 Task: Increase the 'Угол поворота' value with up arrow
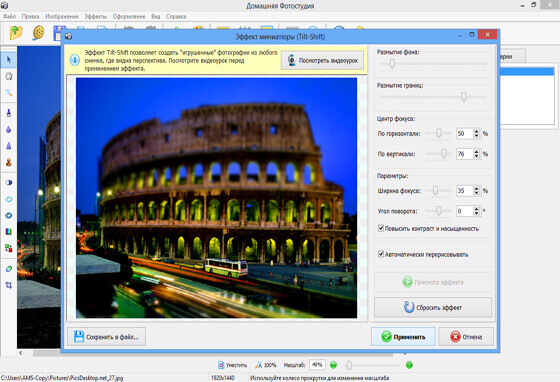pyautogui.click(x=476, y=209)
